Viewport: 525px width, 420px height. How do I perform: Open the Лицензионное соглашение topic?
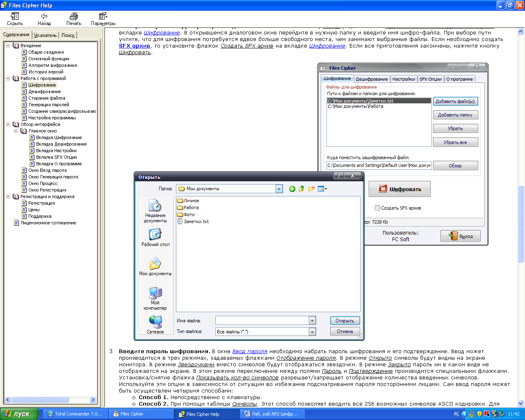coord(48,223)
